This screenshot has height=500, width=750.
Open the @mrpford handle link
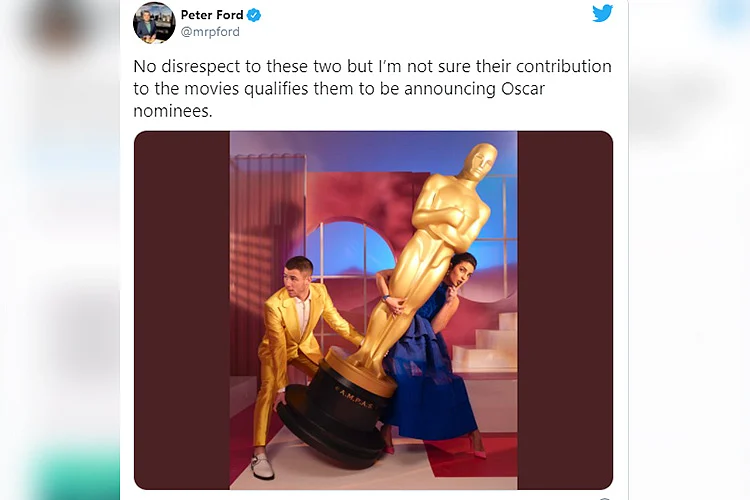[x=210, y=32]
